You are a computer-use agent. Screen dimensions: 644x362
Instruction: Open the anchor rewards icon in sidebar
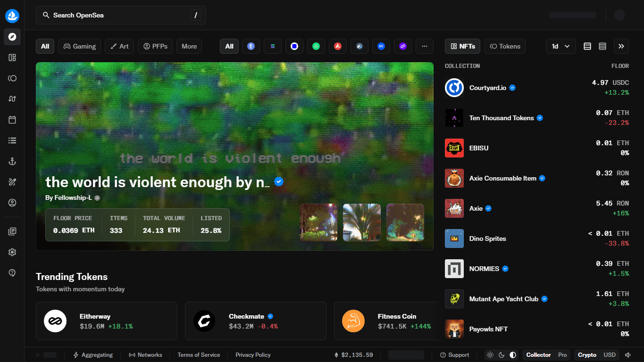tap(12, 161)
